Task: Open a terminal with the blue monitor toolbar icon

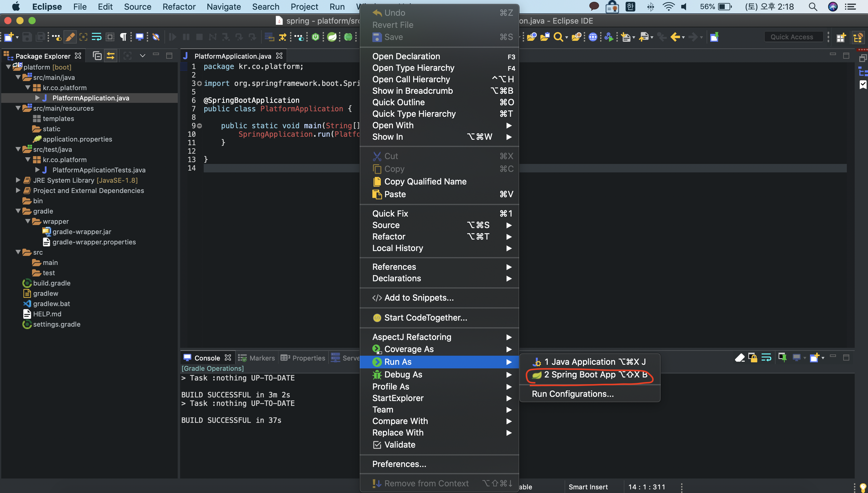Action: tap(139, 37)
